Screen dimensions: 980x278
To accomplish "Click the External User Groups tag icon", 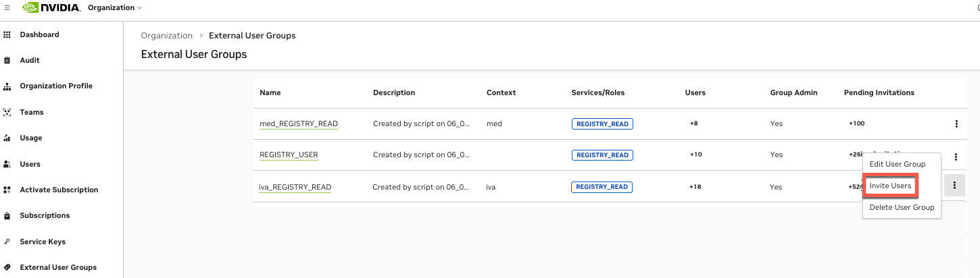I will pos(7,267).
